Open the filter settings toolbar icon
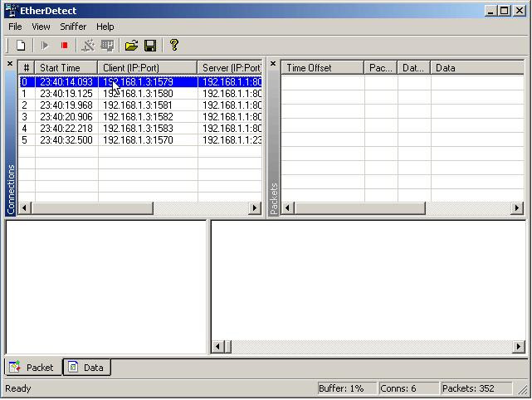532x400 pixels. pos(88,46)
